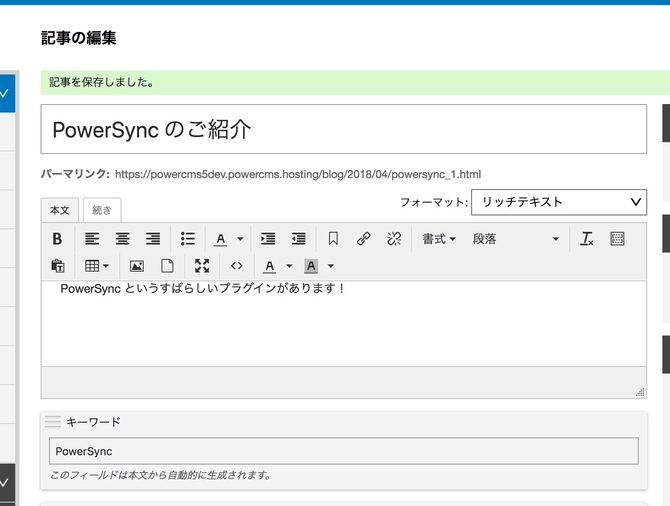Remove link from selected text

pyautogui.click(x=394, y=239)
